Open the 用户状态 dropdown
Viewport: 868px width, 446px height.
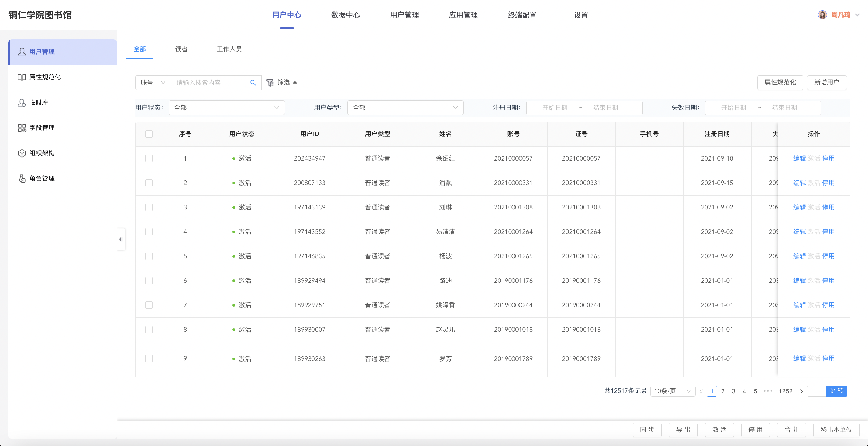coord(226,108)
